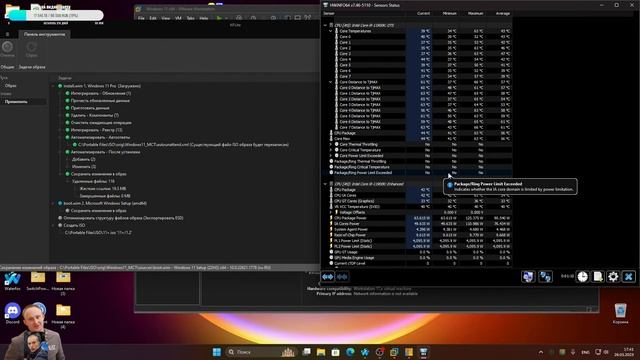Click the first remote monitors icon in HWiNFO
This screenshot has width=640, height=360.
point(528,277)
